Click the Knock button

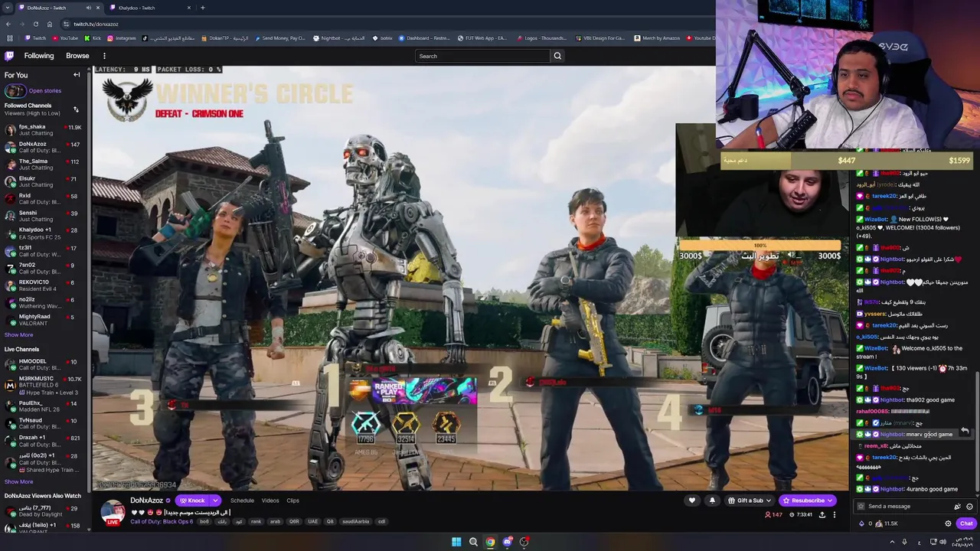pos(192,500)
